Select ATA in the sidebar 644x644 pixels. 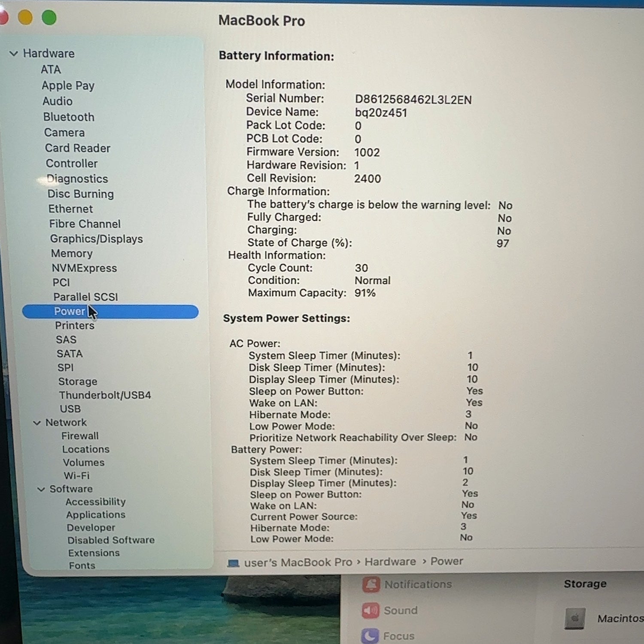(x=51, y=70)
